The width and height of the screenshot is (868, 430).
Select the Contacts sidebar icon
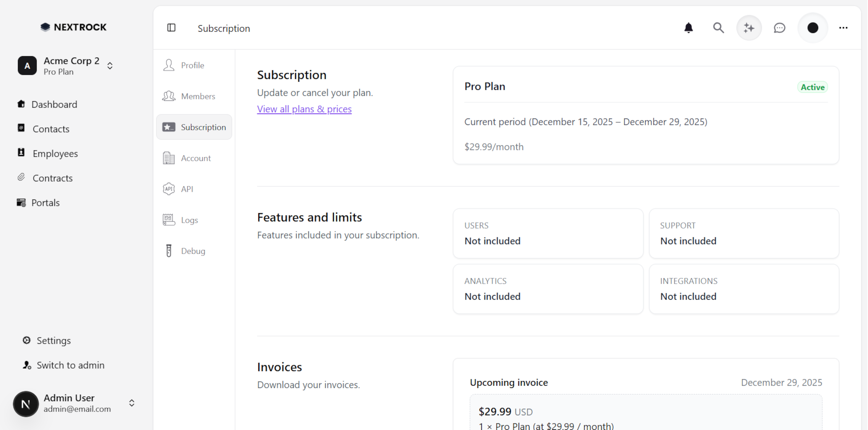21,129
